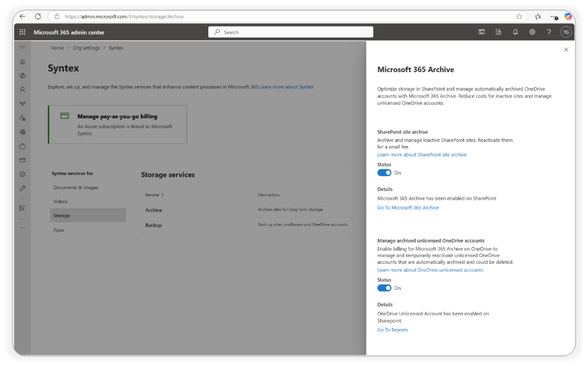This screenshot has width=588, height=366.
Task: Bookmark this page with the star icon
Action: tap(519, 17)
